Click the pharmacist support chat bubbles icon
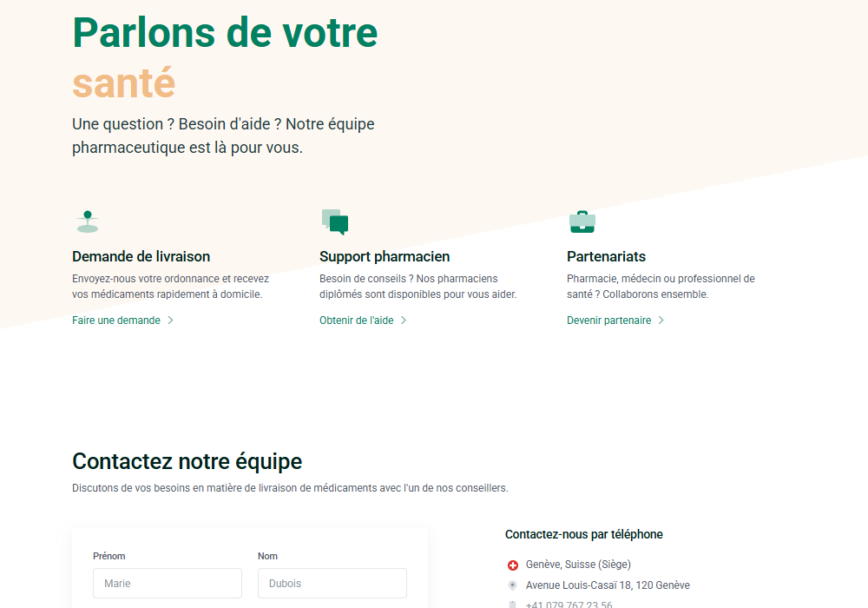 coord(334,222)
